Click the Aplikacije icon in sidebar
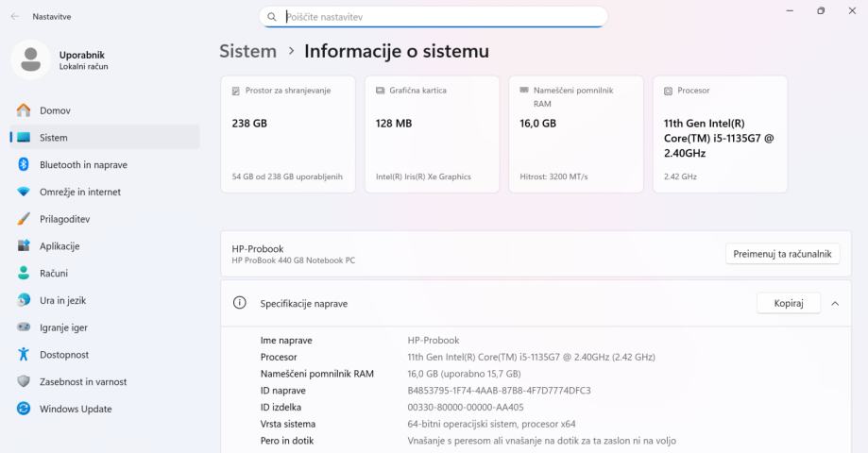This screenshot has width=868, height=453. point(24,245)
